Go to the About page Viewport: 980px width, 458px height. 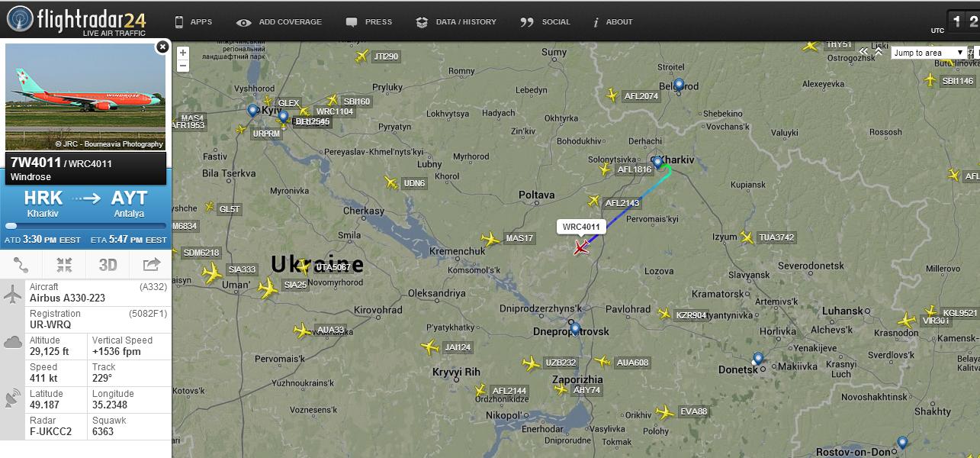point(613,22)
